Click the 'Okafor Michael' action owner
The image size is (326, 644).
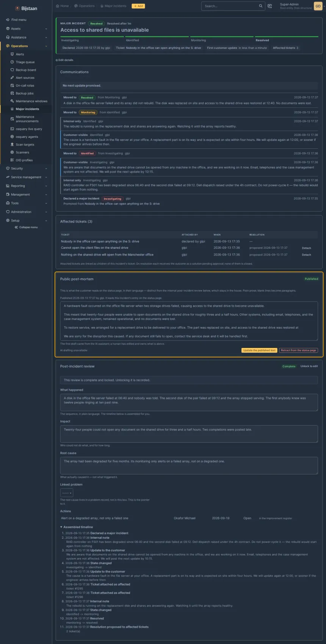pos(185,518)
